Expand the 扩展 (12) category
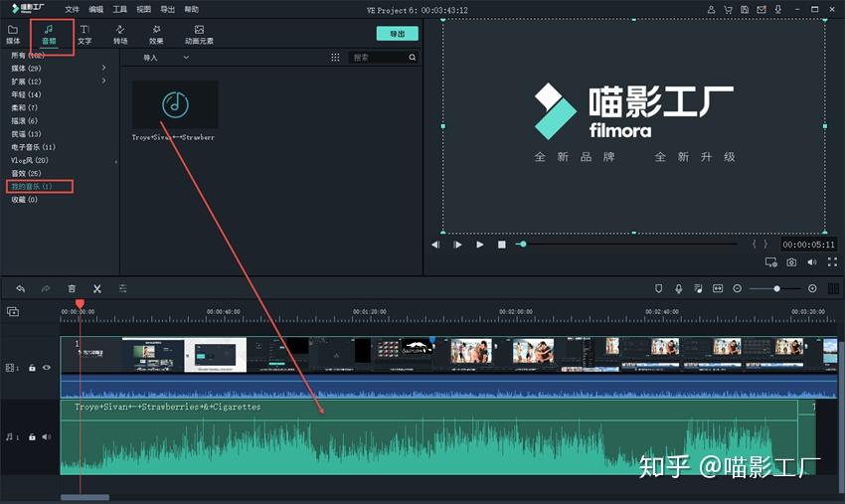This screenshot has height=504, width=845. (x=104, y=81)
